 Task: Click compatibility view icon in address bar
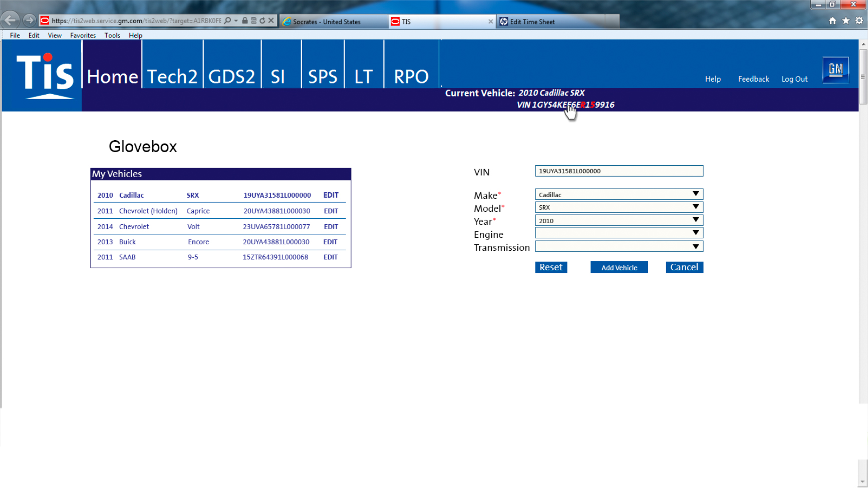pyautogui.click(x=254, y=21)
